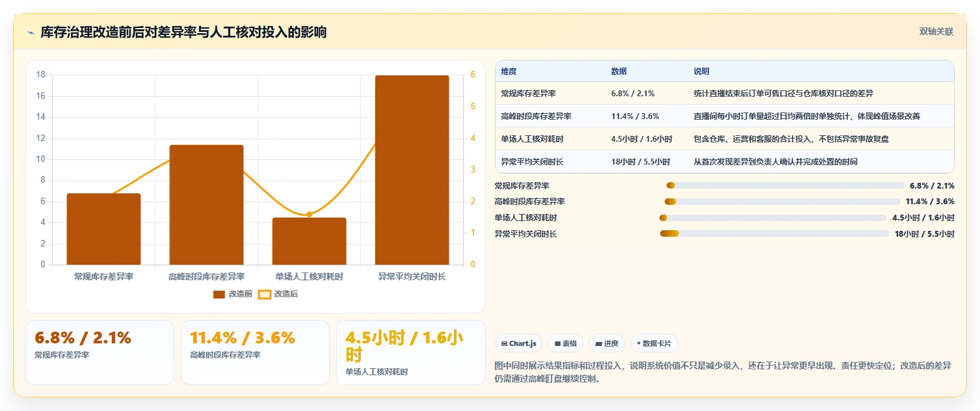Click the 11.4% / 3.6% data card
This screenshot has height=411, width=980.
coord(255,352)
